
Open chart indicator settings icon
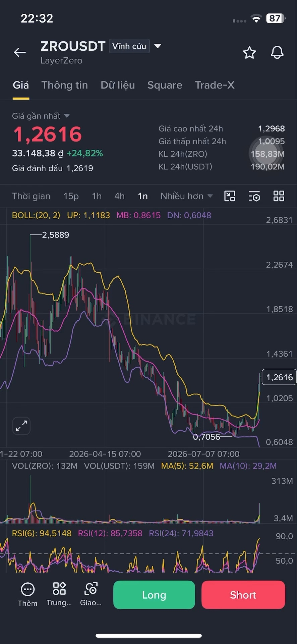(x=254, y=196)
